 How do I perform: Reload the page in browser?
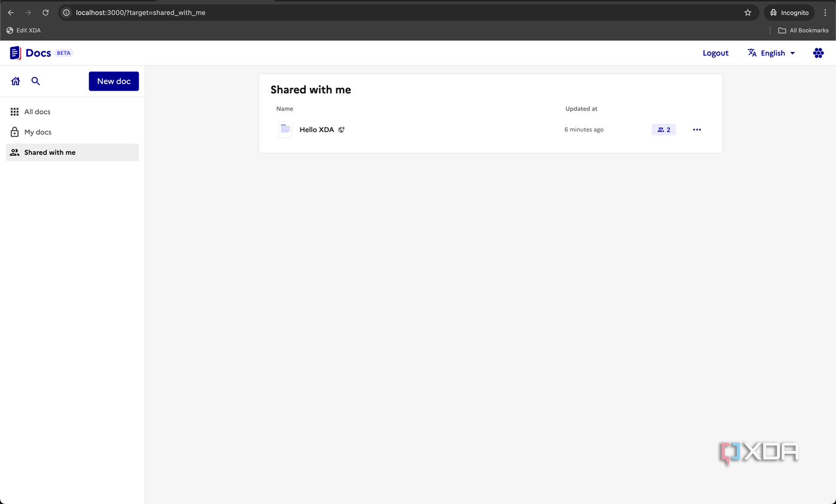point(45,13)
